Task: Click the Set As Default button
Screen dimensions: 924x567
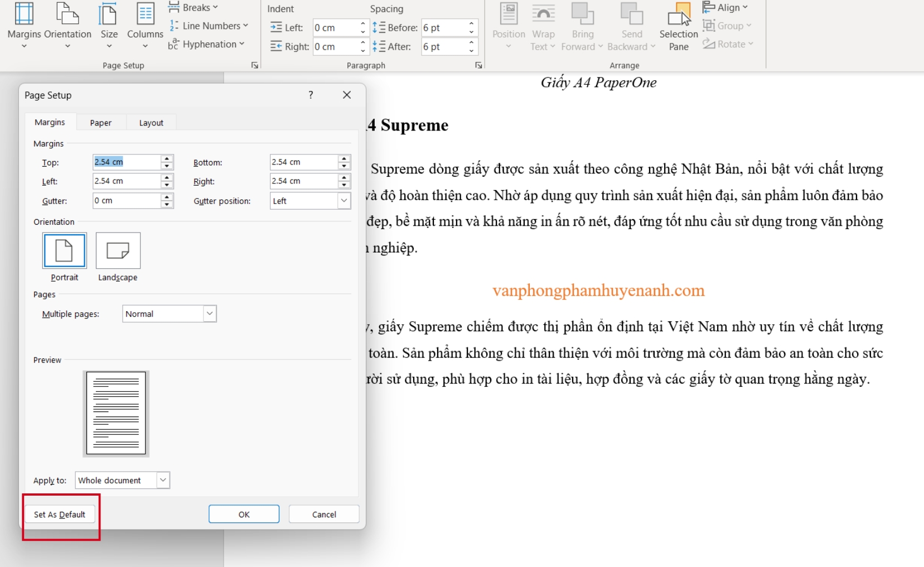Action: coord(60,515)
